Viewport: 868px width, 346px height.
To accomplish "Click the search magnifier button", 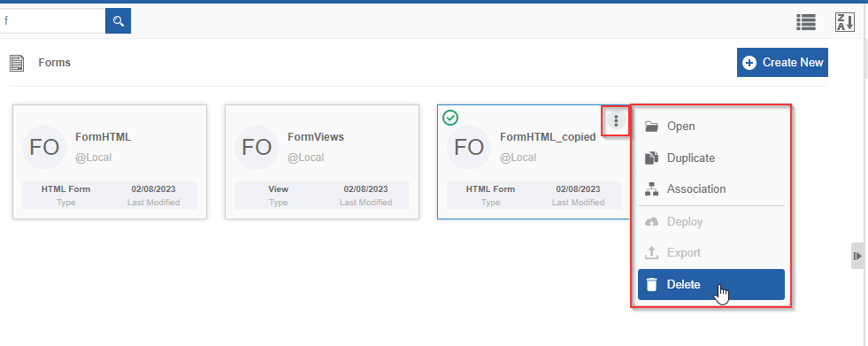I will point(118,21).
